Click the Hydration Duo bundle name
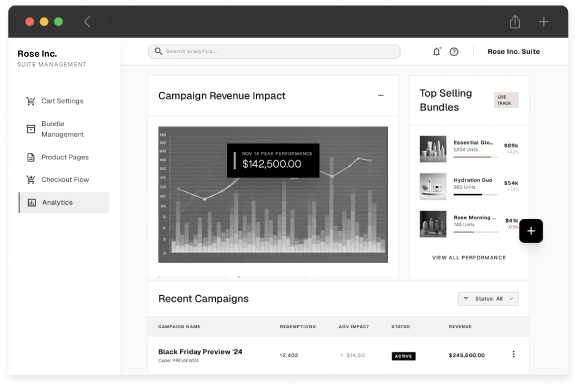The height and width of the screenshot is (388, 579). 473,180
